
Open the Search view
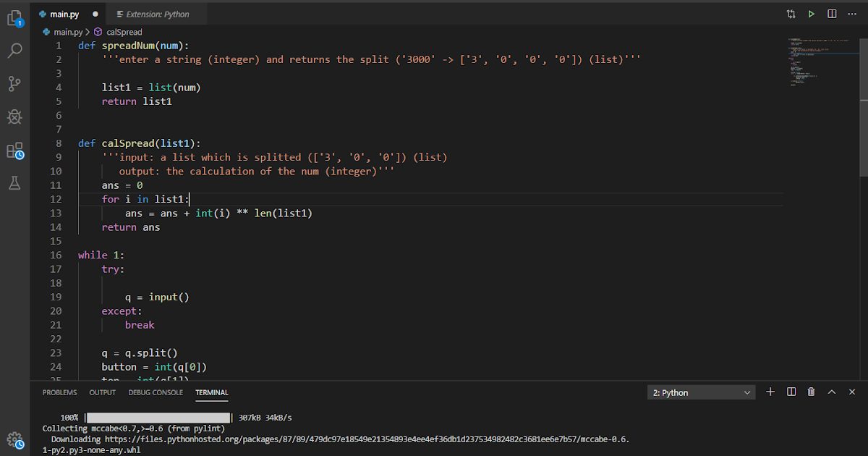16,51
